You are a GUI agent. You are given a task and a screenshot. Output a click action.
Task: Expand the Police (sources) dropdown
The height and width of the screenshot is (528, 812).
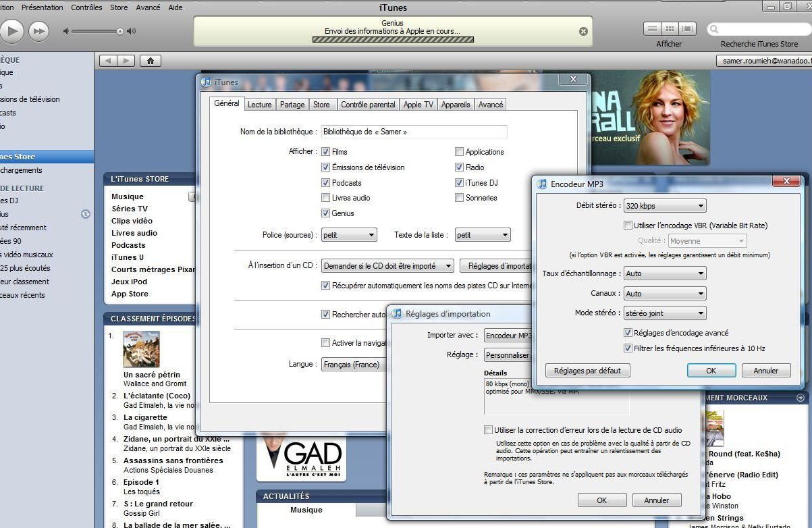(x=348, y=235)
